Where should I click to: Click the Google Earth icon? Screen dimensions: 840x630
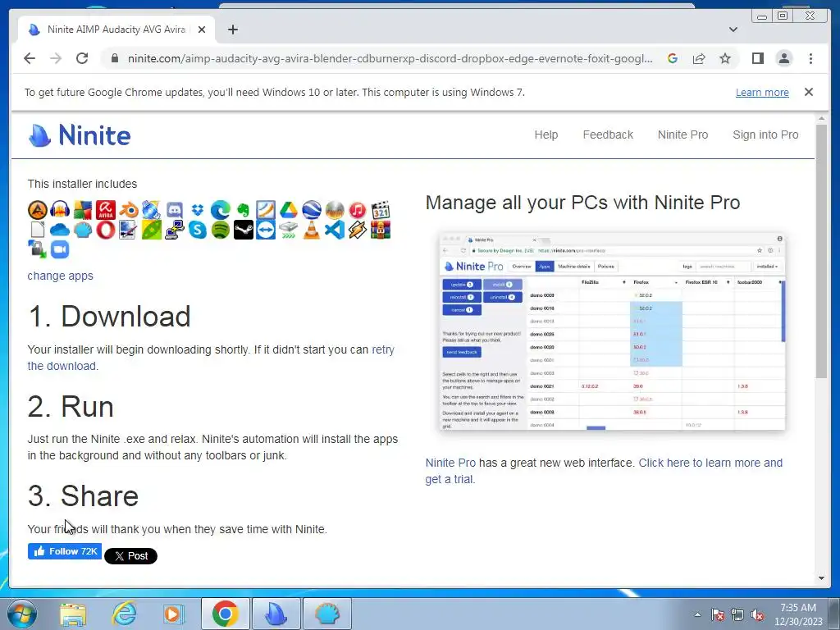tap(312, 210)
